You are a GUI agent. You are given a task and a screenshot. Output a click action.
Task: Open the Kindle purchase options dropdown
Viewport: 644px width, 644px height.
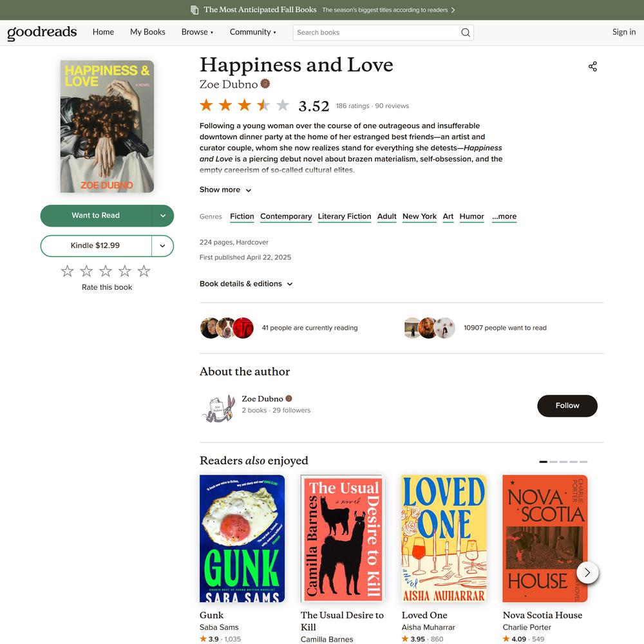(163, 245)
